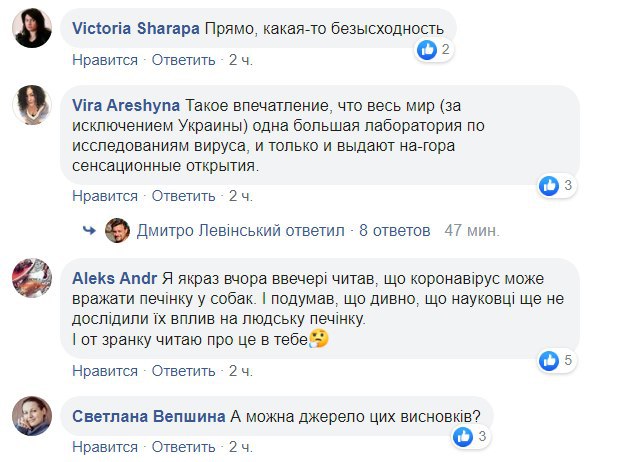This screenshot has height=462, width=618.
Task: Click the 2 ч. timestamp on Victoria Sharapa's comment
Action: pos(240,60)
